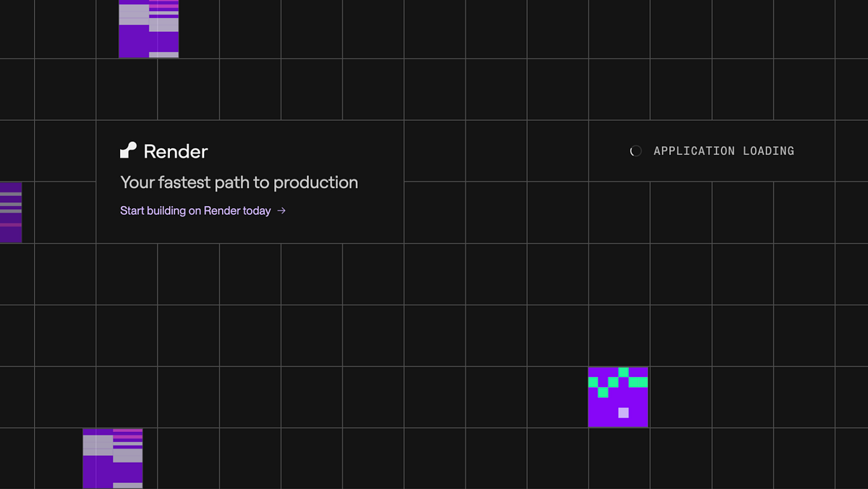
Task: Select the green-and-purple pixel block on right
Action: pyautogui.click(x=618, y=397)
